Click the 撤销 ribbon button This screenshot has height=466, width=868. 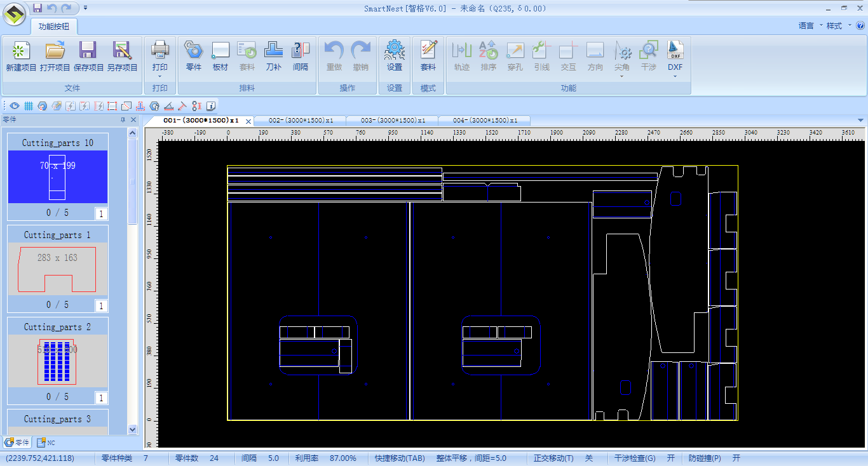[x=361, y=57]
